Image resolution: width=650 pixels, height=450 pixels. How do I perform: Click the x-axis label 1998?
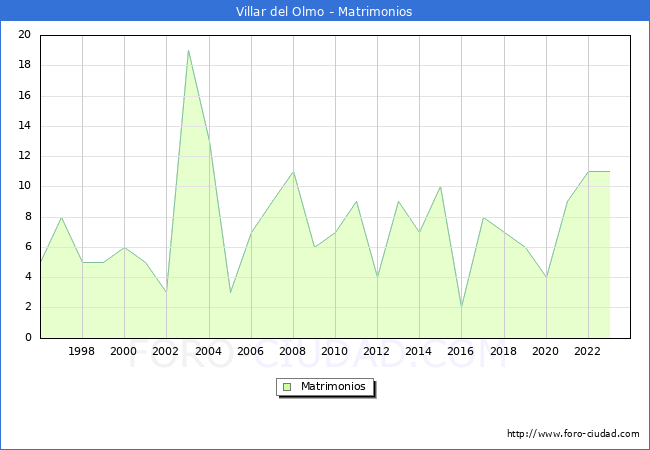click(x=81, y=351)
